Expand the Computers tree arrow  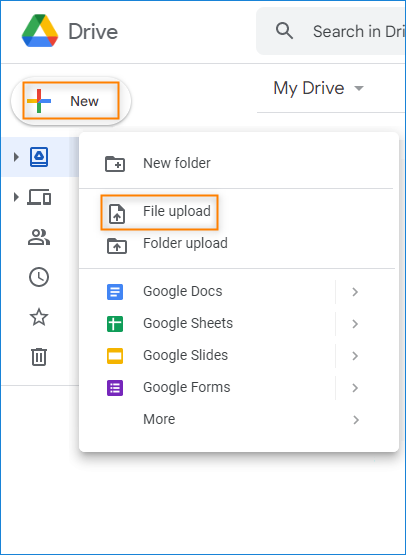16,197
